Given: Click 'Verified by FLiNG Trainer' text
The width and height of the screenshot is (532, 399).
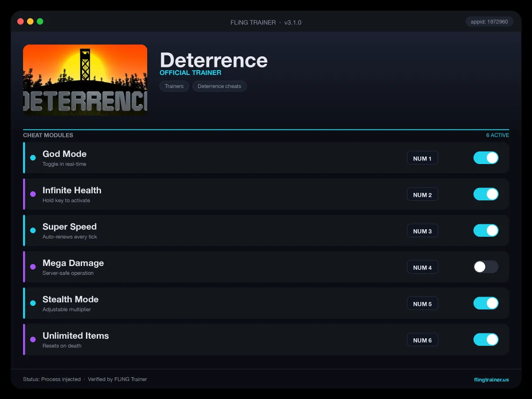Looking at the screenshot, I should [x=117, y=379].
